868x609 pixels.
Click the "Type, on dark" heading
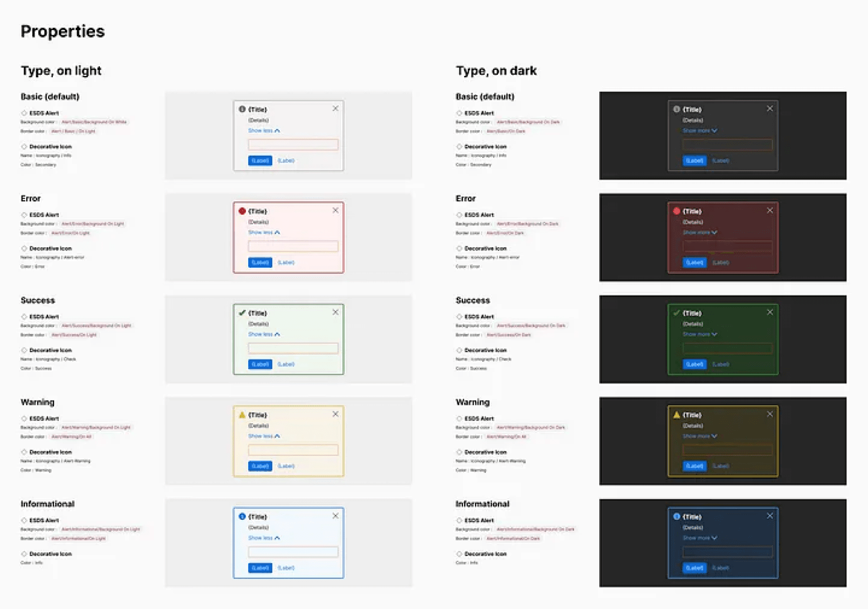[496, 71]
